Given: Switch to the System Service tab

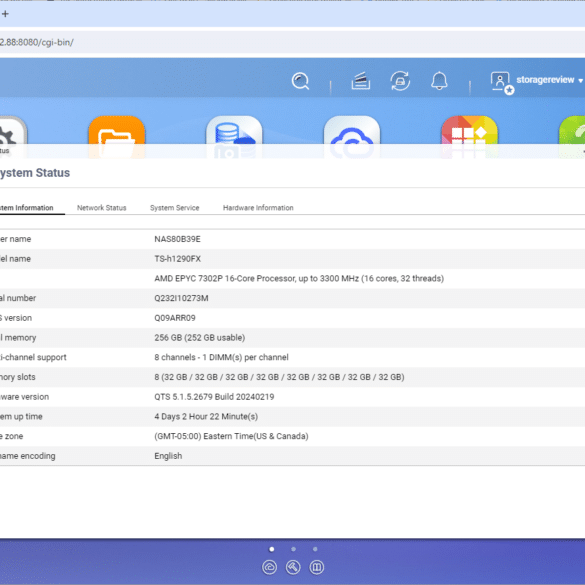Looking at the screenshot, I should (175, 208).
